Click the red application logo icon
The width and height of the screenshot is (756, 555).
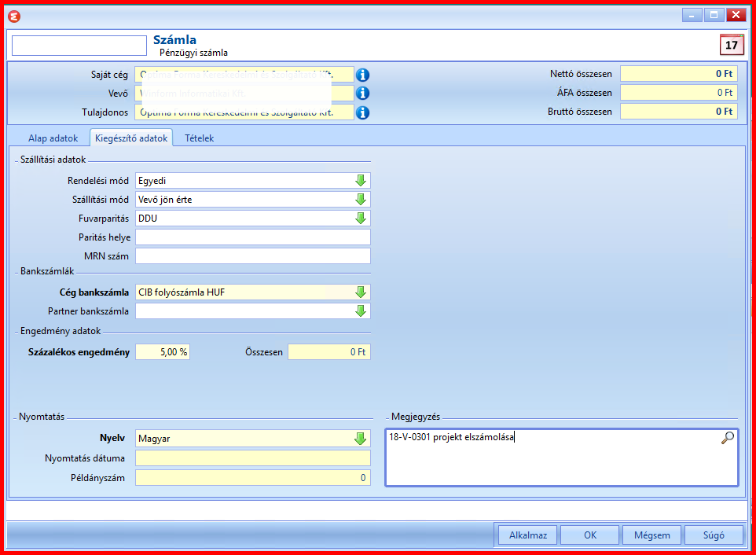14,17
